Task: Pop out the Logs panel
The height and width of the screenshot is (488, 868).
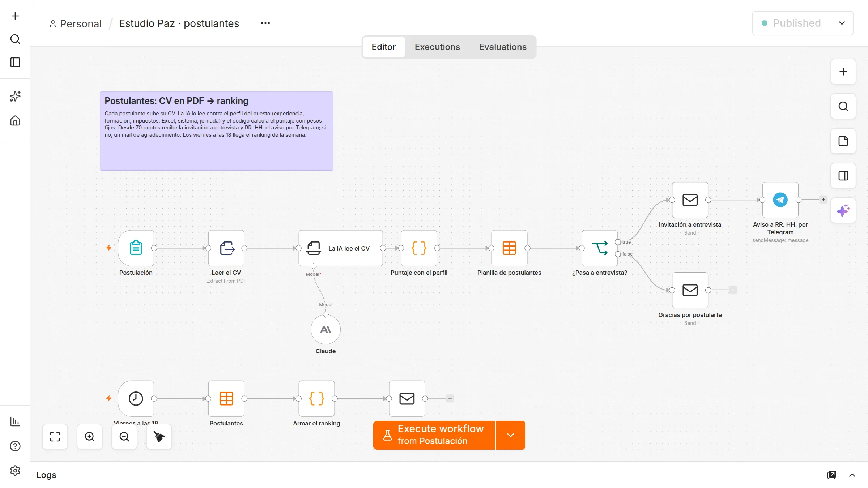Action: point(832,475)
